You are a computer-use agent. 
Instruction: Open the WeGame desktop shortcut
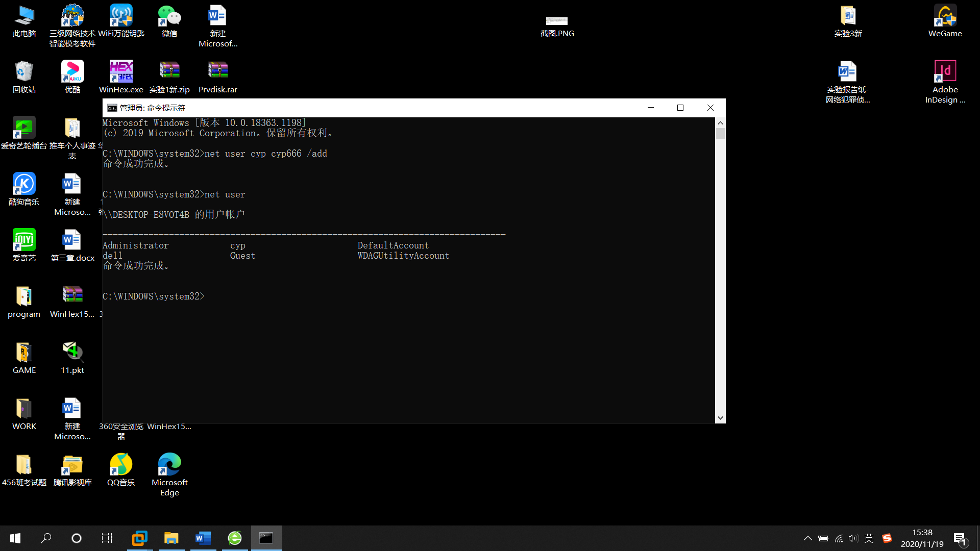[x=945, y=16]
